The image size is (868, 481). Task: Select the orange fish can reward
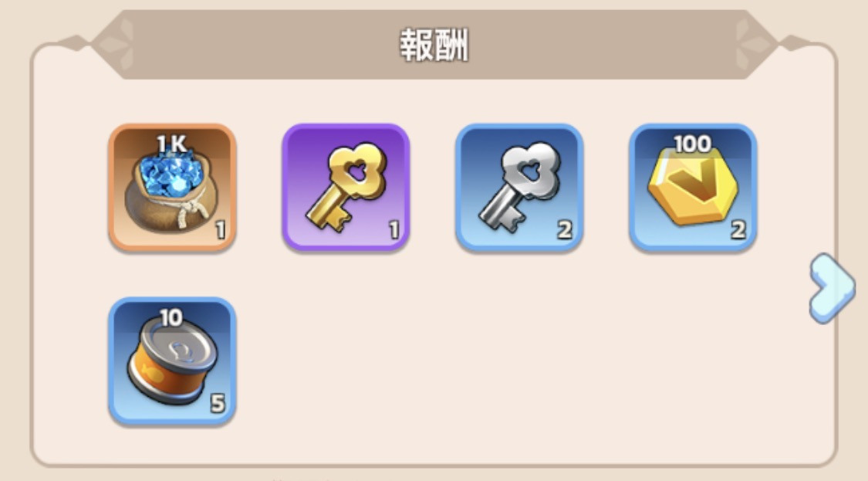tap(172, 362)
